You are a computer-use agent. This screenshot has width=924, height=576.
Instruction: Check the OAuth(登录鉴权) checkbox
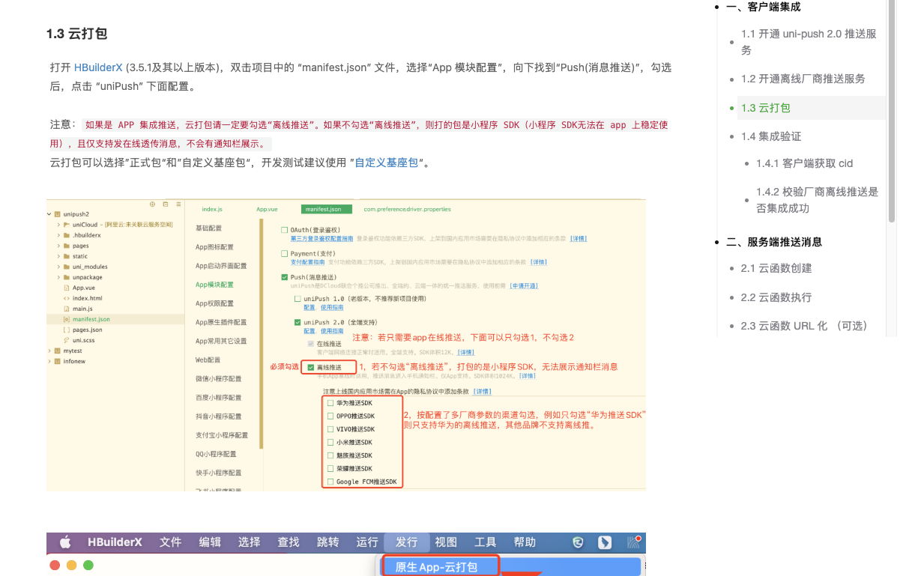tap(284, 230)
